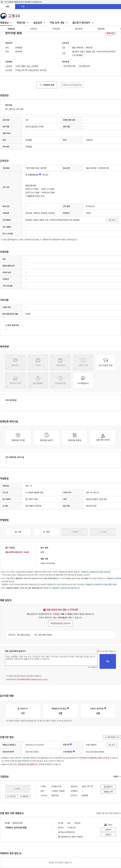Click the 관심정보 등록 heart button

pos(47,85)
